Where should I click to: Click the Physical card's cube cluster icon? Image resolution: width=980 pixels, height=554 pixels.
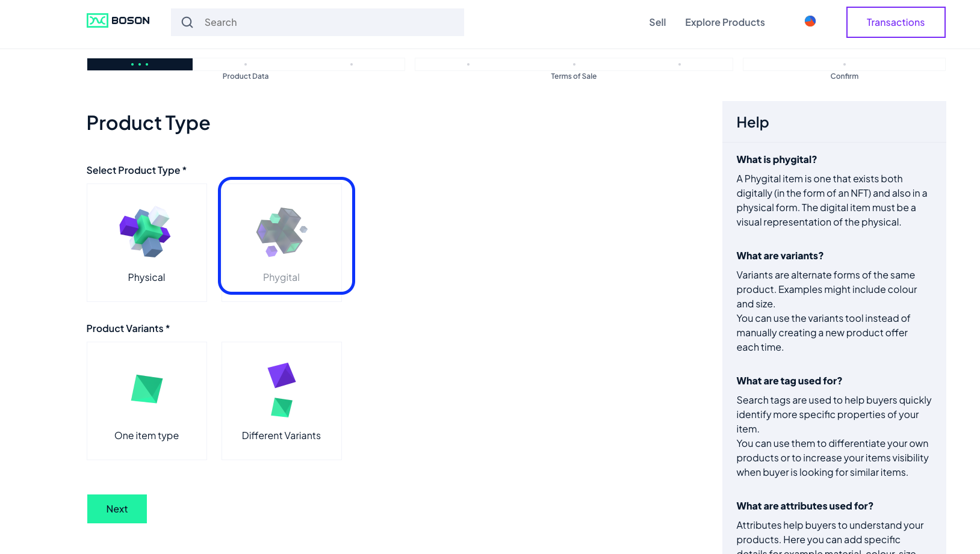[x=146, y=232]
